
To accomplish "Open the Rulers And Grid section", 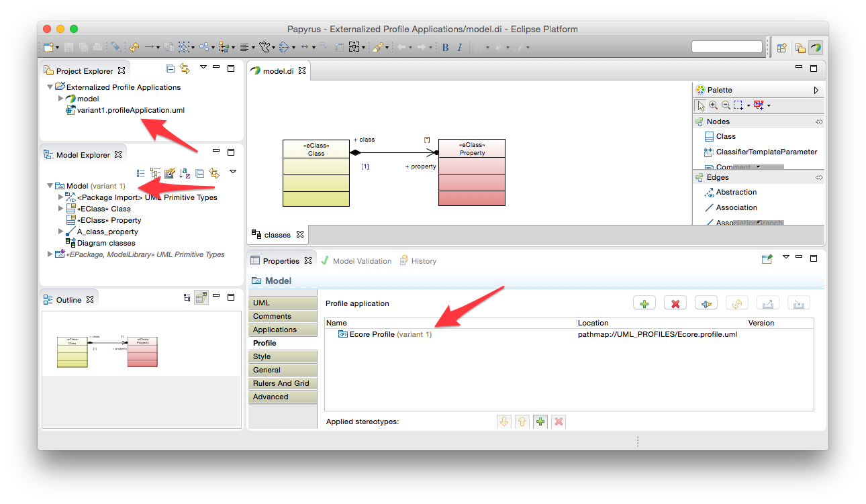I will coord(282,383).
